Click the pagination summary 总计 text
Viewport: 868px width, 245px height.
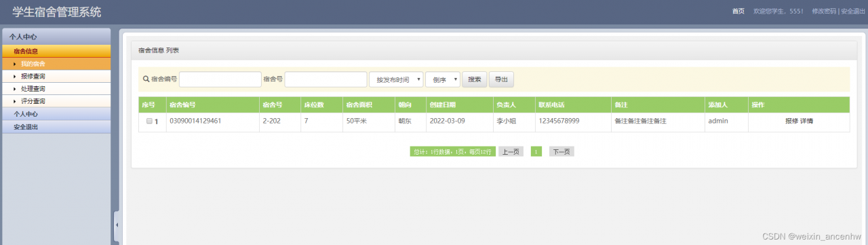[x=452, y=151]
